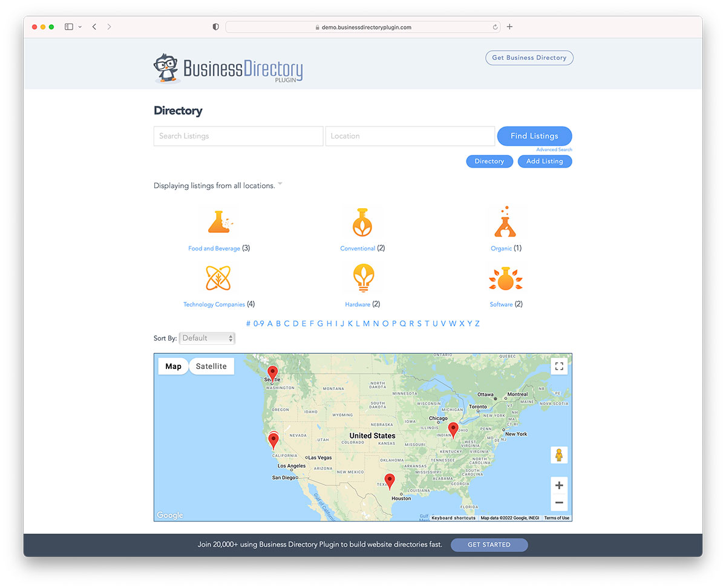The image size is (726, 588).
Task: Switch to Satellite view
Action: [211, 366]
